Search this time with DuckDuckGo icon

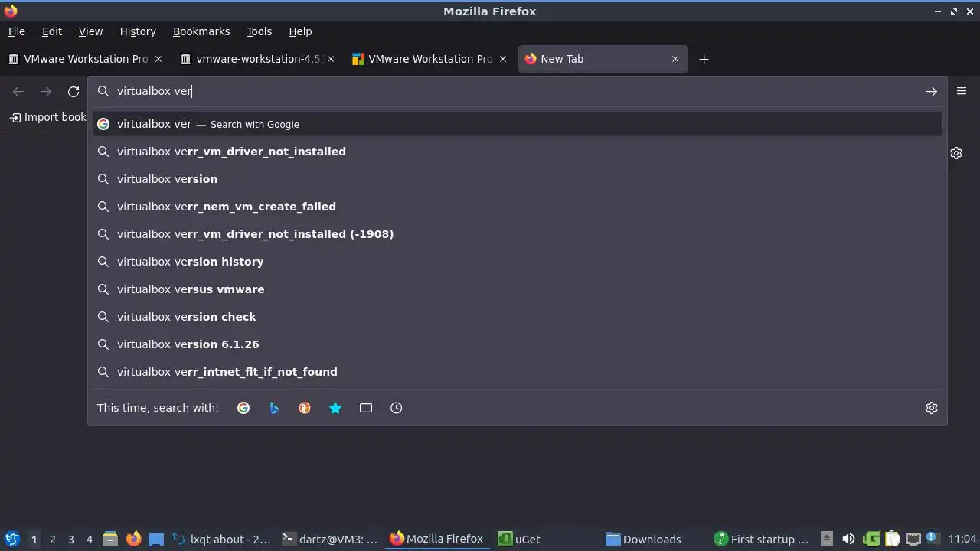tap(305, 408)
